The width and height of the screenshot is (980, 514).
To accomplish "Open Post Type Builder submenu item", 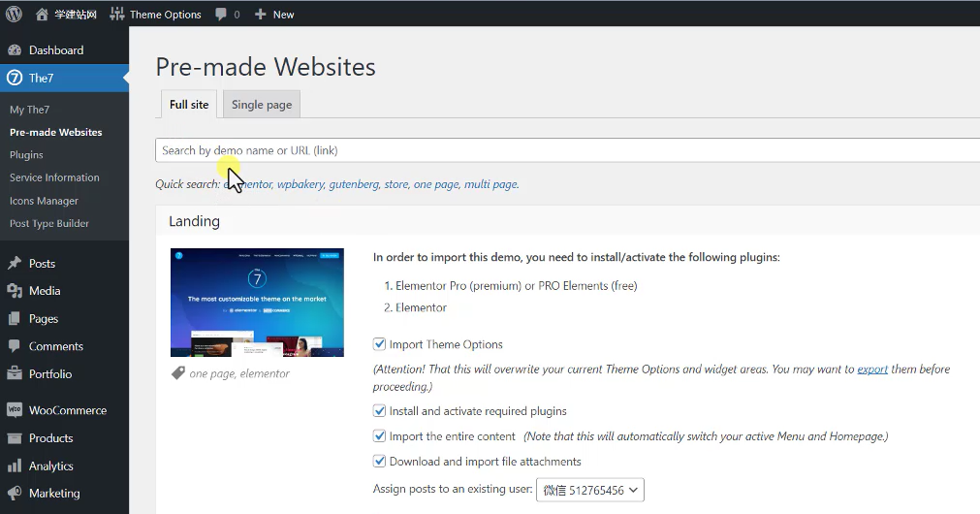I will (x=48, y=223).
